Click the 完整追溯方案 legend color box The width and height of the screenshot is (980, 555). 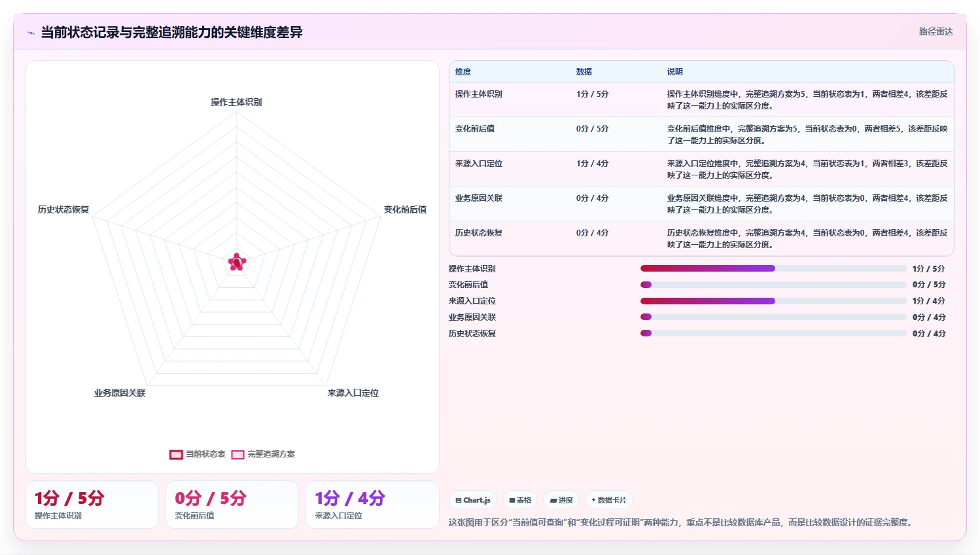237,454
